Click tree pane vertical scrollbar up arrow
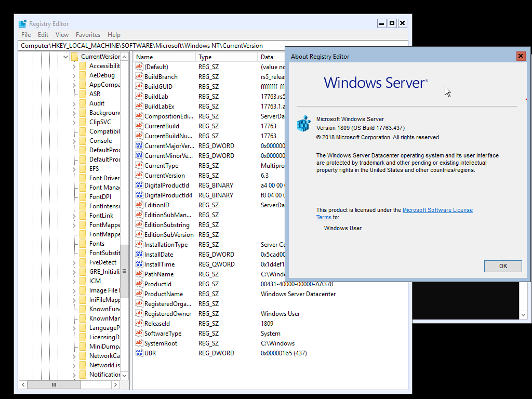The height and width of the screenshot is (399, 532). click(125, 57)
